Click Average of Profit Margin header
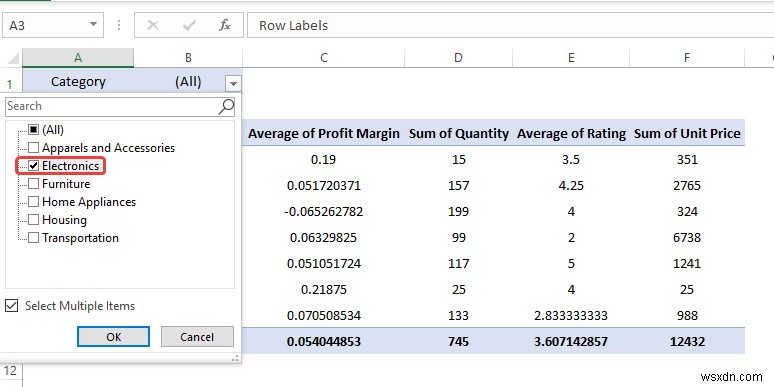774x387 pixels. pyautogui.click(x=323, y=133)
